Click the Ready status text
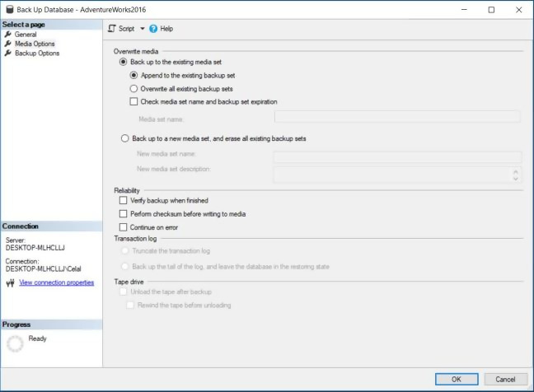The image size is (534, 392). (x=37, y=338)
